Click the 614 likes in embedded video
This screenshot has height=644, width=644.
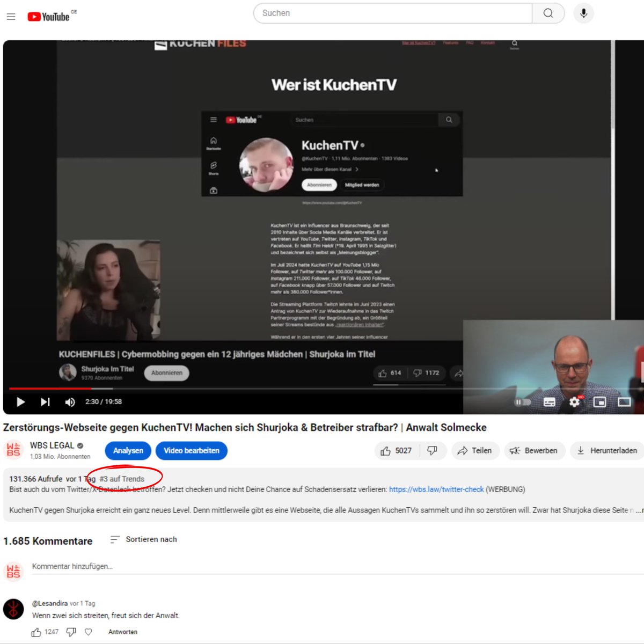pyautogui.click(x=390, y=373)
